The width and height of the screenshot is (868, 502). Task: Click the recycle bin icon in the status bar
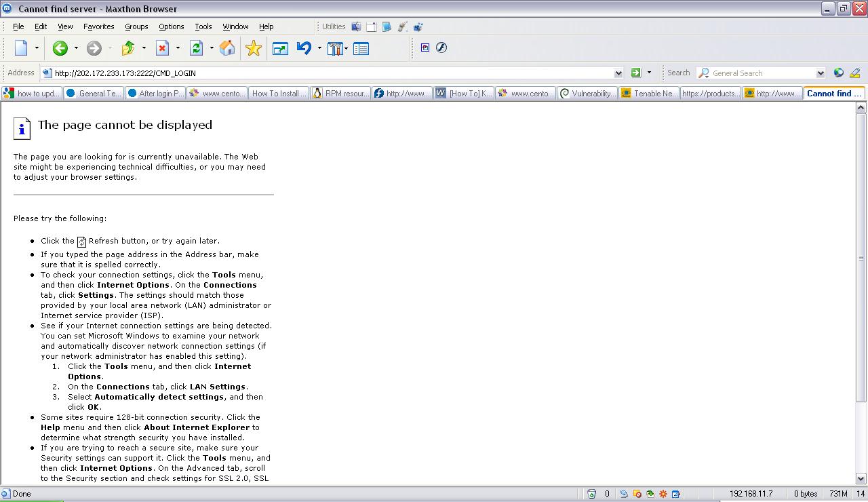pos(592,494)
